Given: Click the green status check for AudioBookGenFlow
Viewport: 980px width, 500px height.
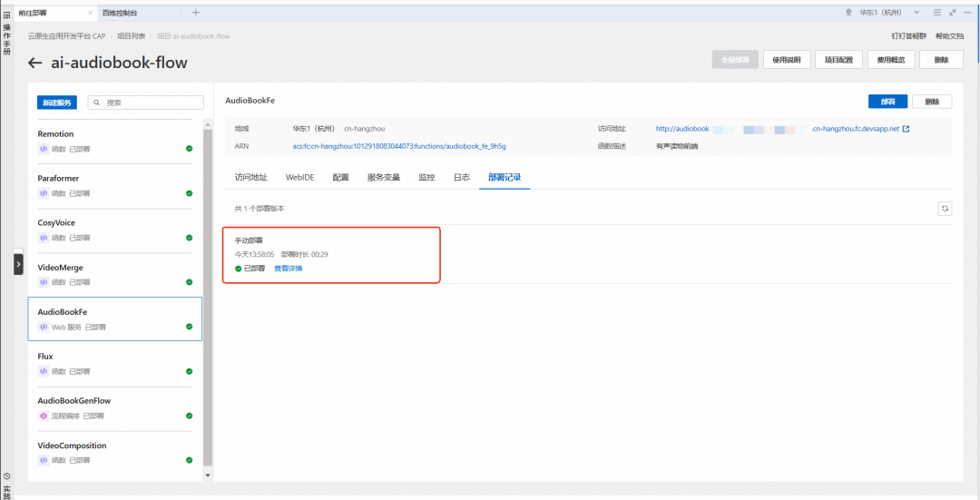Looking at the screenshot, I should tap(189, 416).
